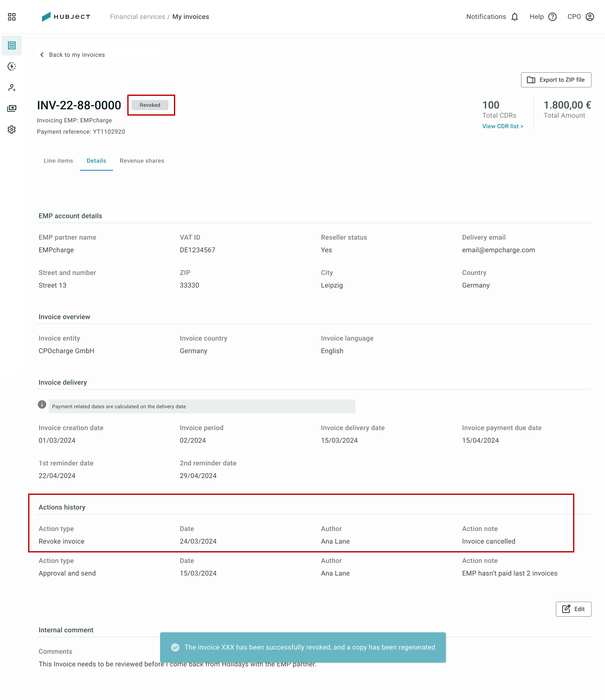Click the Approval and send action type

tap(67, 573)
